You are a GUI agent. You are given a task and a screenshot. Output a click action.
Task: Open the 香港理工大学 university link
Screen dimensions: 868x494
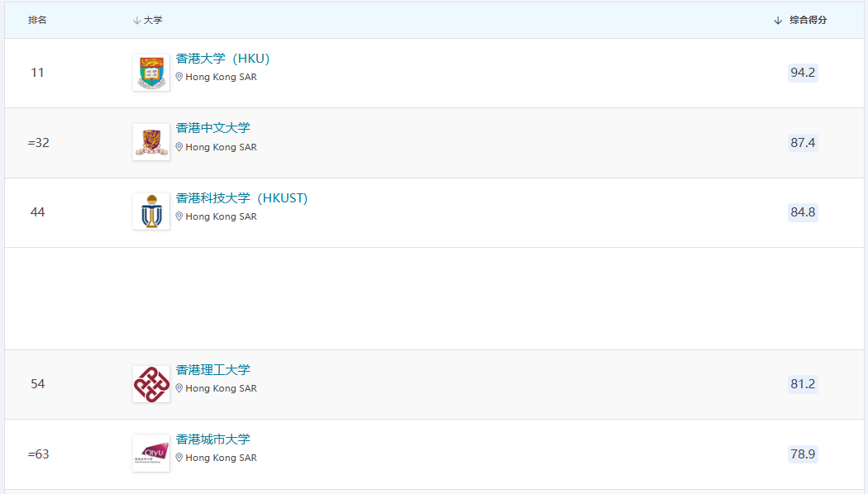[x=213, y=369]
